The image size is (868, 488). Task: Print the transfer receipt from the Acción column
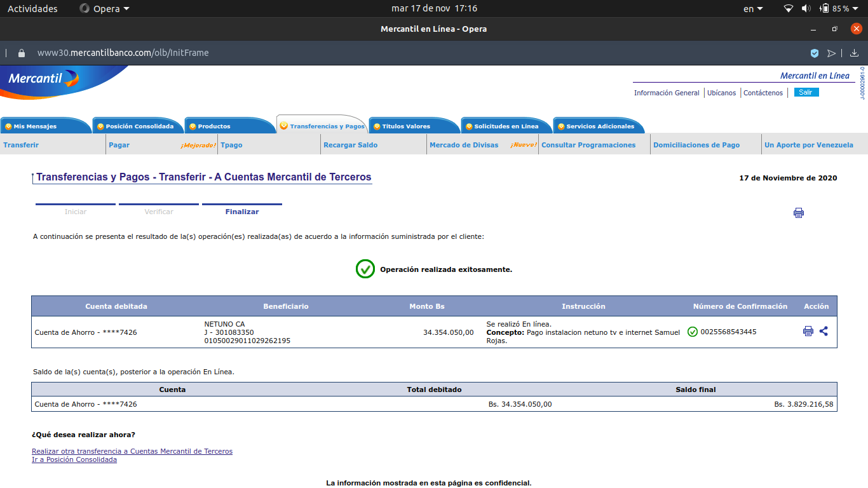click(808, 331)
